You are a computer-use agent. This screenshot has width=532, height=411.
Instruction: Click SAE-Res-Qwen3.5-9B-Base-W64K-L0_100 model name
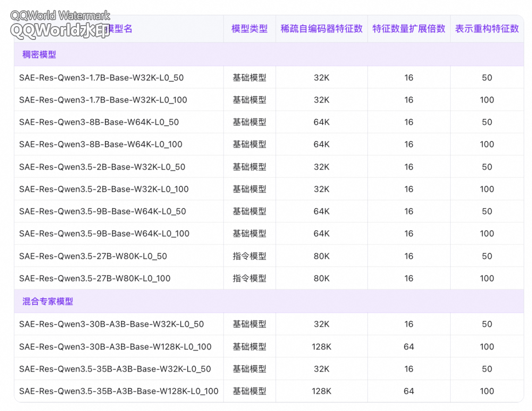pos(104,234)
